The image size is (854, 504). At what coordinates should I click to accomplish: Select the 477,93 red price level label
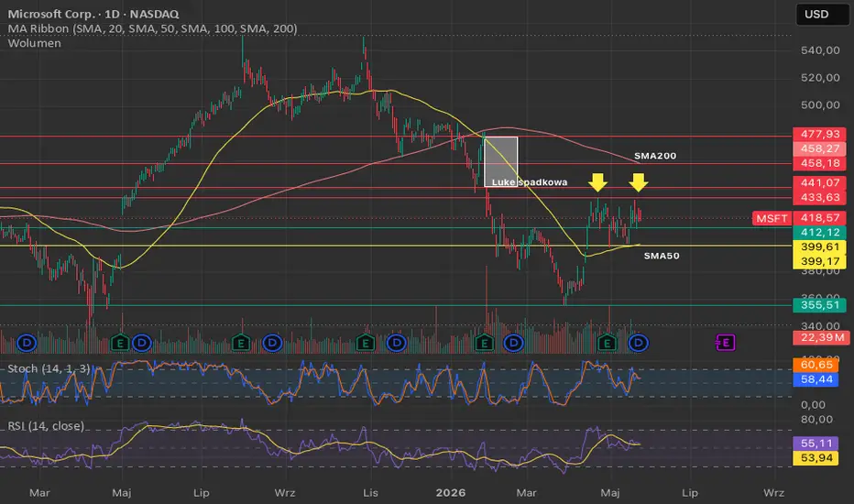click(x=820, y=134)
